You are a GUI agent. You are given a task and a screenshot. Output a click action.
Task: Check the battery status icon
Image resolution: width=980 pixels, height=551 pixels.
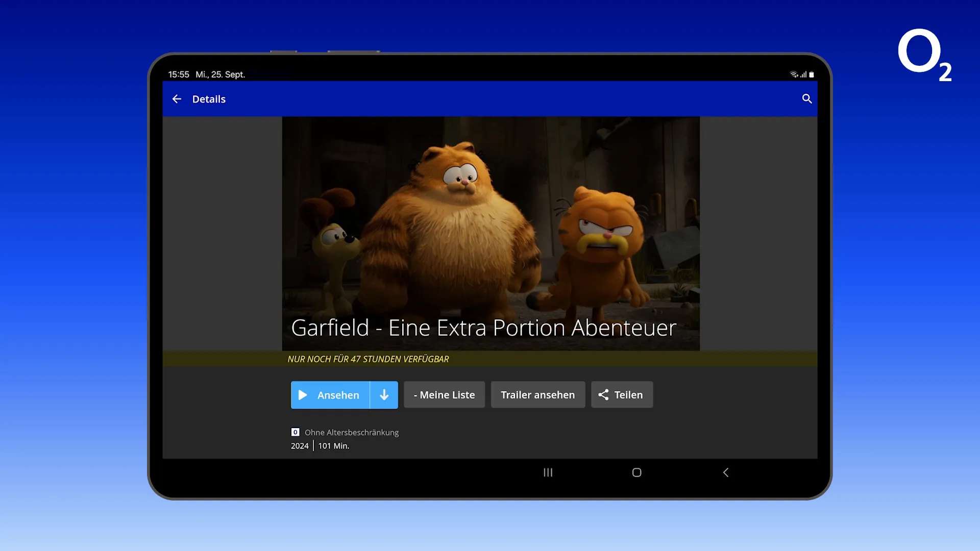[812, 74]
